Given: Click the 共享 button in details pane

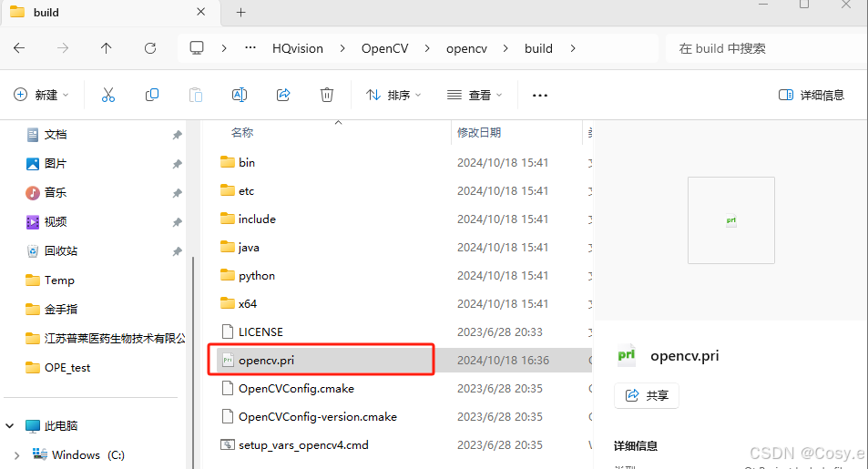Looking at the screenshot, I should click(x=647, y=395).
